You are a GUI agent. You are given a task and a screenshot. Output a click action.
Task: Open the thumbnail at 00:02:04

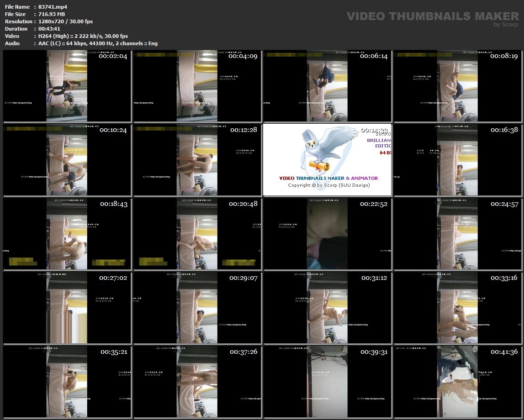point(67,86)
